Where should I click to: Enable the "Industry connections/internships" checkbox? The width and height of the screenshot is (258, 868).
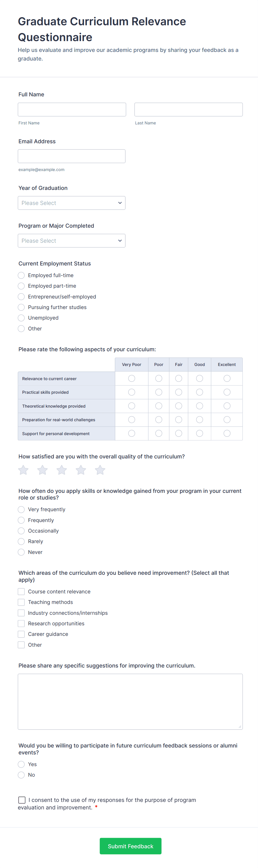(x=21, y=613)
